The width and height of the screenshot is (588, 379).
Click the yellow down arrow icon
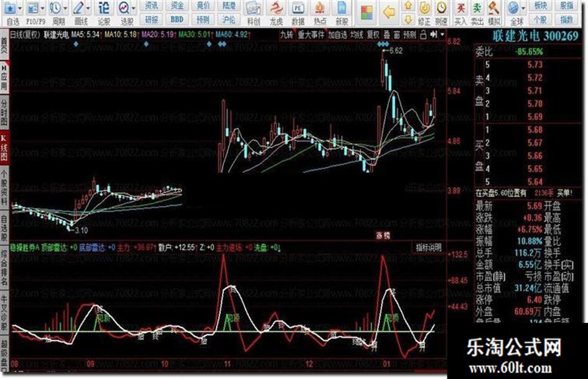pos(408,19)
